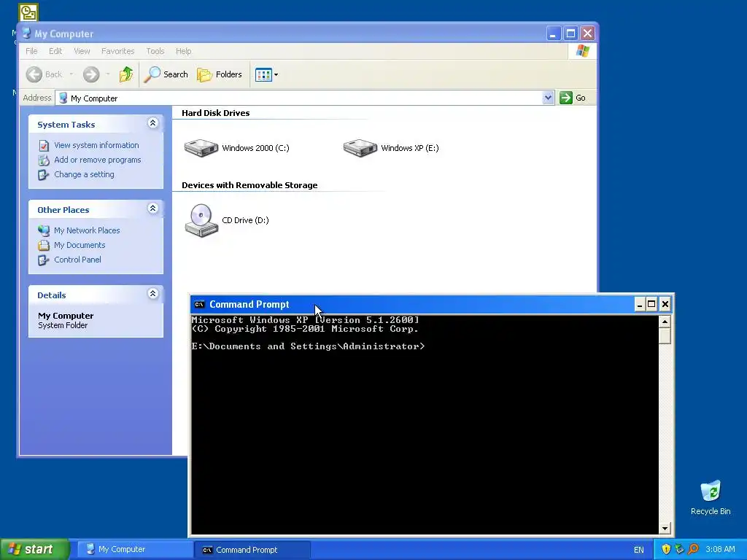
Task: Click the EN language indicator in taskbar
Action: tap(639, 550)
